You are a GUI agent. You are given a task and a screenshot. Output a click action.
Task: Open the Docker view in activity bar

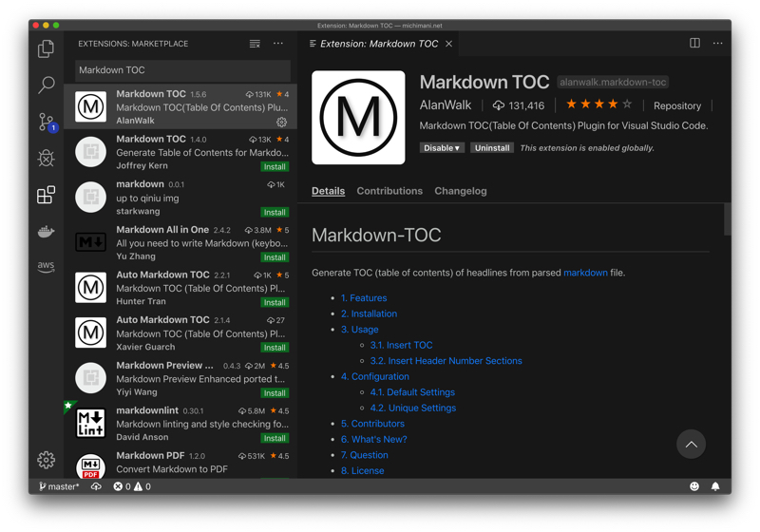[46, 231]
